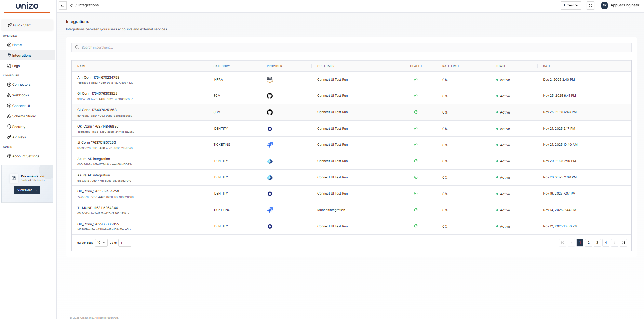Screen dimensions: 644x319
Task: Focus the Search integrations field
Action: point(351,48)
